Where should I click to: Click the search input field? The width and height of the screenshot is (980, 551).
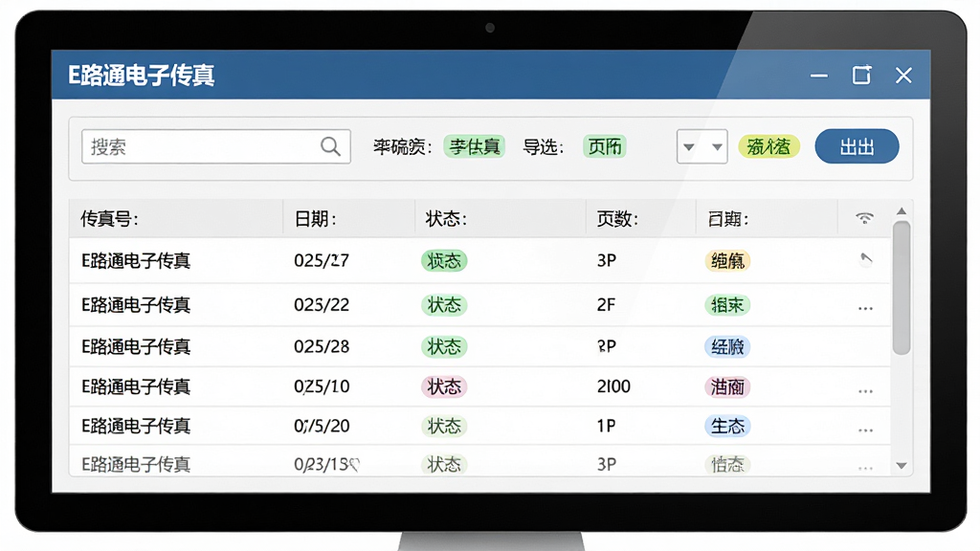(215, 146)
